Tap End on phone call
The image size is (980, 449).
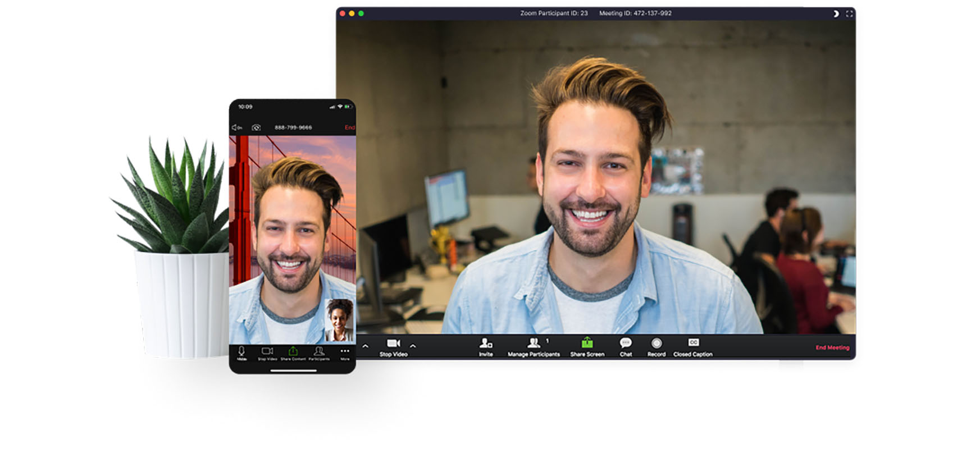pos(349,127)
